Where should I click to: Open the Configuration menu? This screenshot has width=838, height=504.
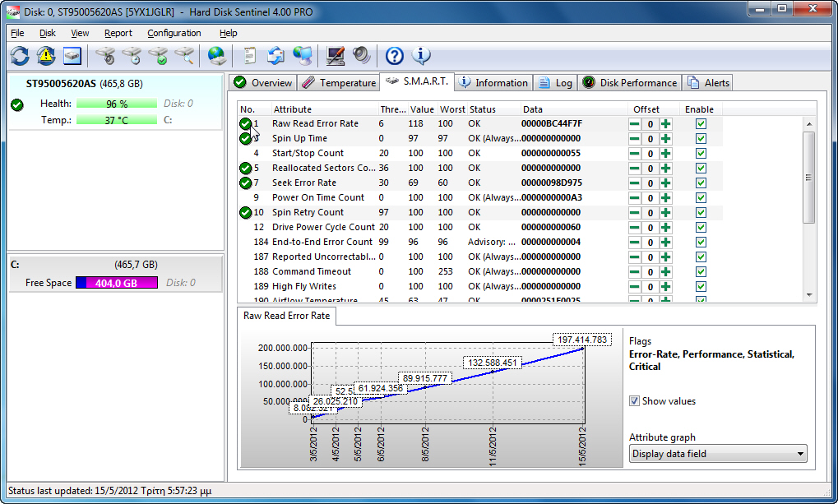click(174, 33)
